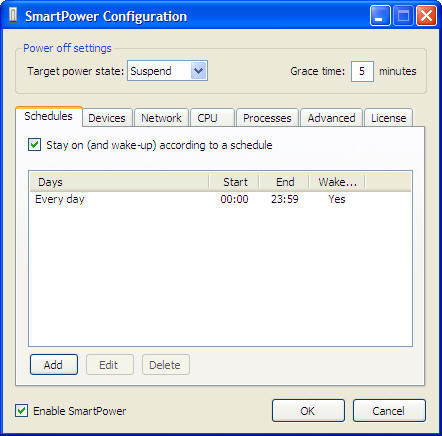The height and width of the screenshot is (436, 442).
Task: Disable the Enable SmartPower checkbox
Action: 22,411
